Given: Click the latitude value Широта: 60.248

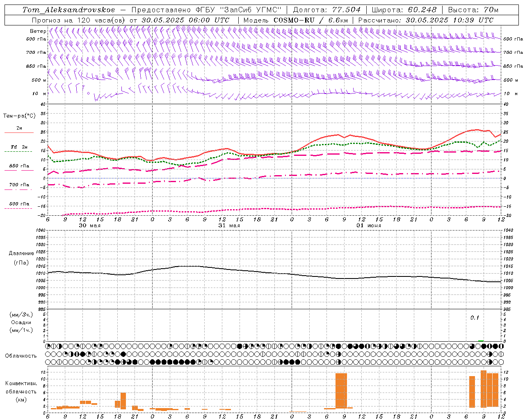Looking at the screenshot, I should (x=404, y=10).
